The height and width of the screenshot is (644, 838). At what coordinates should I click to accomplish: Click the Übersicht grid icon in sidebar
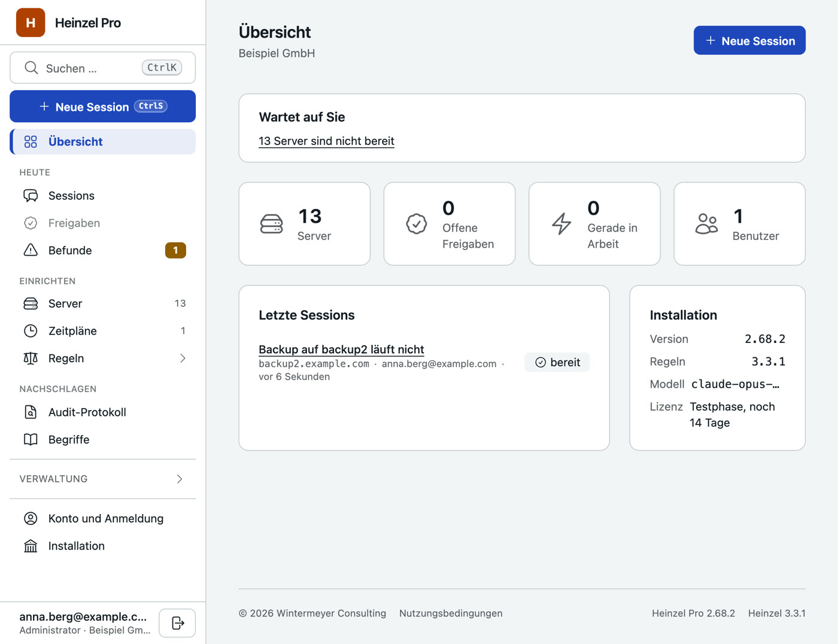pyautogui.click(x=31, y=142)
